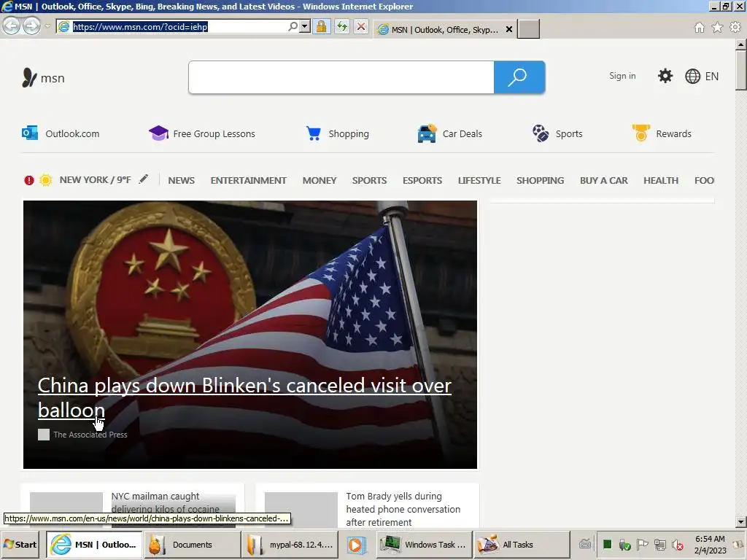This screenshot has height=560, width=747.
Task: Open the EN language globe selector
Action: tap(702, 76)
